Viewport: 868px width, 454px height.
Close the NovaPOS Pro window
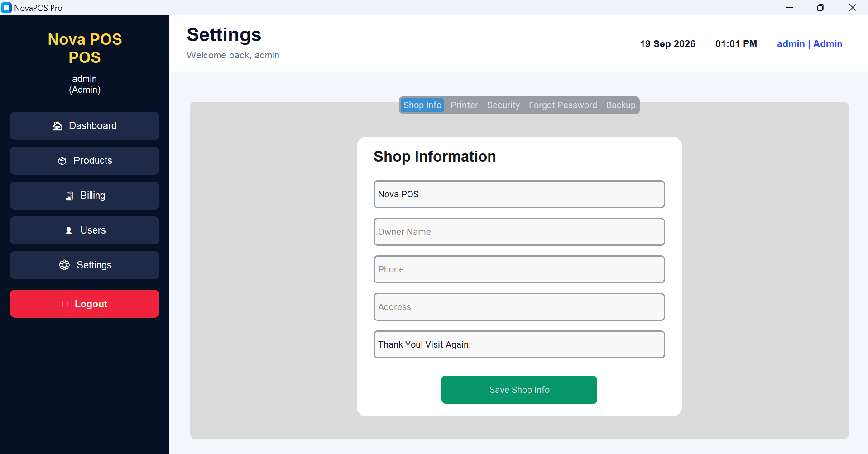pyautogui.click(x=853, y=8)
